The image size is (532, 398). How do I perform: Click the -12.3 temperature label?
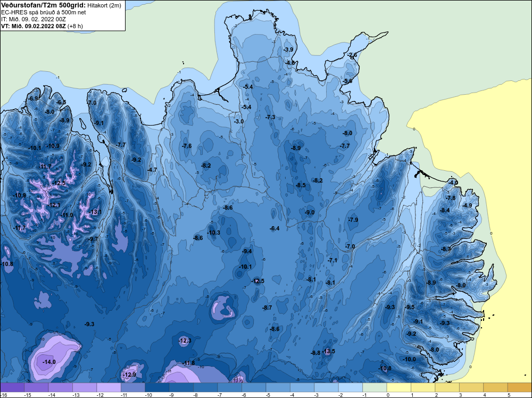pyautogui.click(x=185, y=341)
